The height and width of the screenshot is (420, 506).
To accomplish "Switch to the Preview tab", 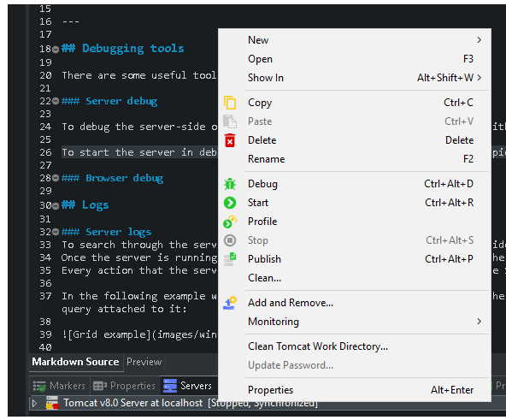I will coord(144,362).
